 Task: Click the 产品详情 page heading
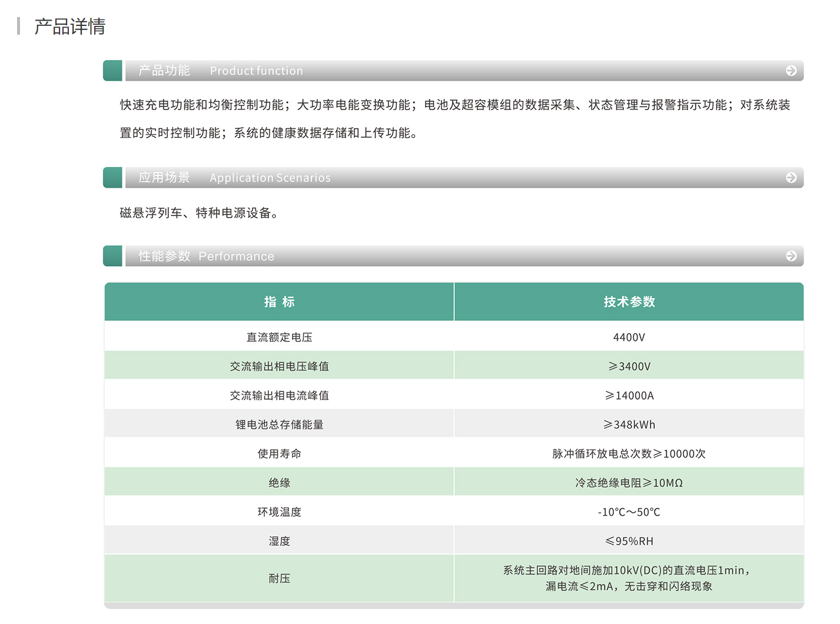[x=69, y=26]
